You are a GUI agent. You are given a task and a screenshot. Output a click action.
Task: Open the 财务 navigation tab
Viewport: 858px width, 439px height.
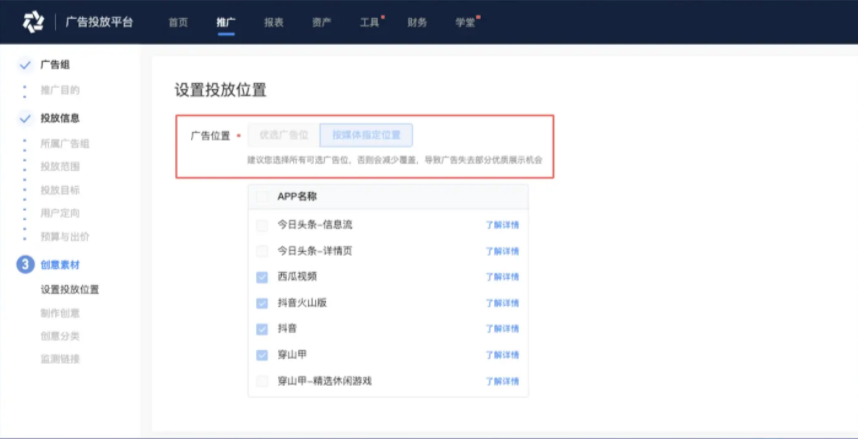coord(417,22)
